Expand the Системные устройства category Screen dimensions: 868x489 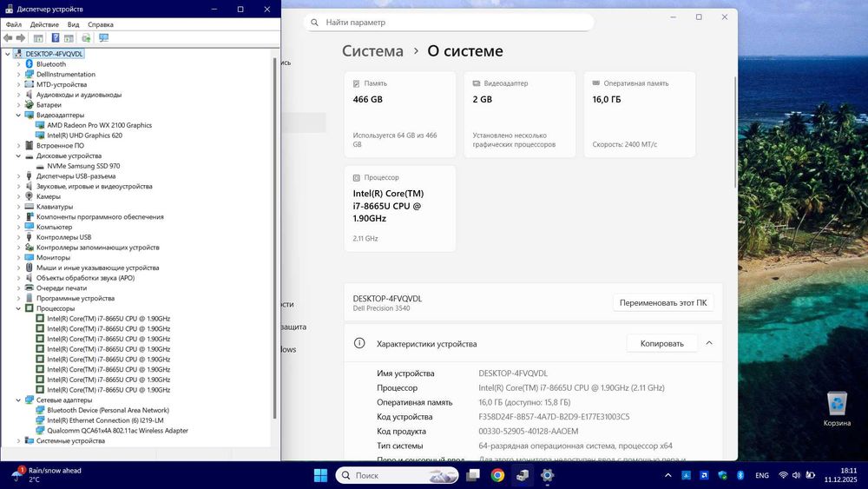(18, 441)
